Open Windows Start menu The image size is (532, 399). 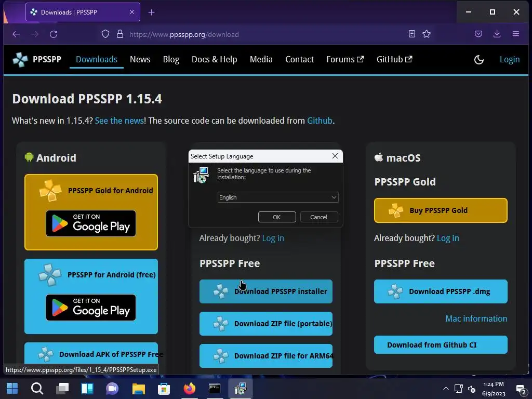pos(12,389)
